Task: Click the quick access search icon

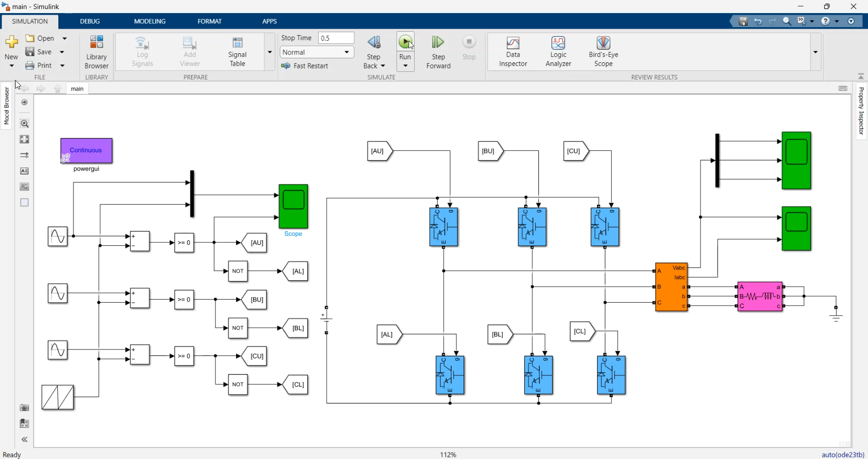Action: point(787,21)
